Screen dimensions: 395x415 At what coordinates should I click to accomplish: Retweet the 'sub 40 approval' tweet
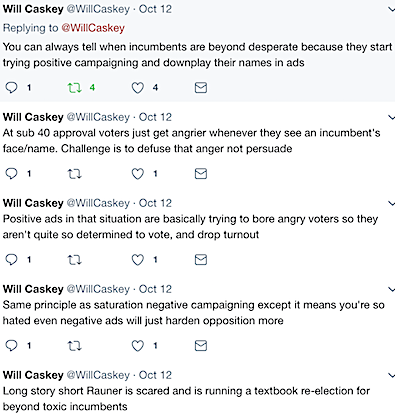74,174
